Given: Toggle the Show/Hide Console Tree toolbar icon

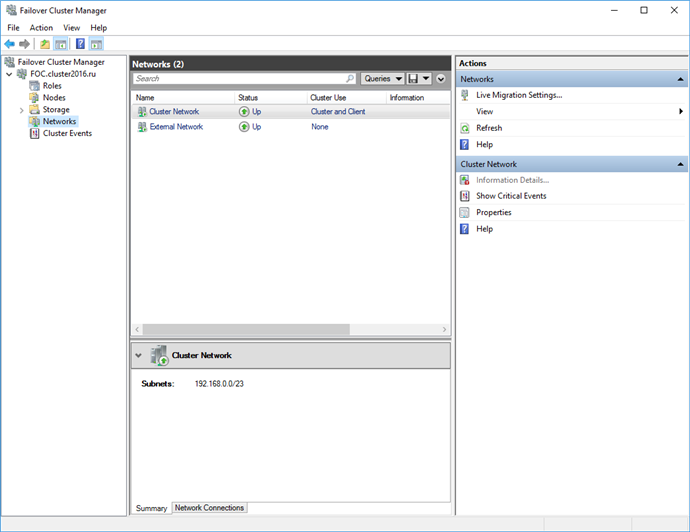Looking at the screenshot, I should (60, 44).
